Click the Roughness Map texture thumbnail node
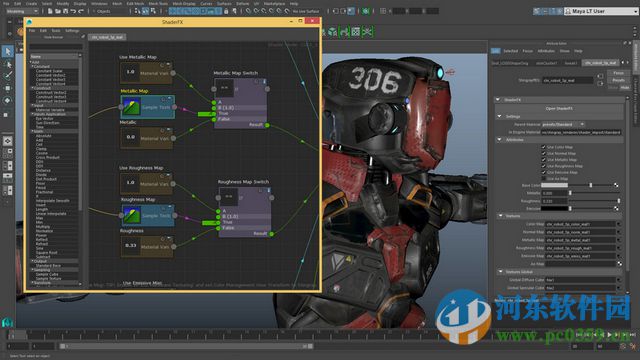Screen dimensions: 640x360 132,215
